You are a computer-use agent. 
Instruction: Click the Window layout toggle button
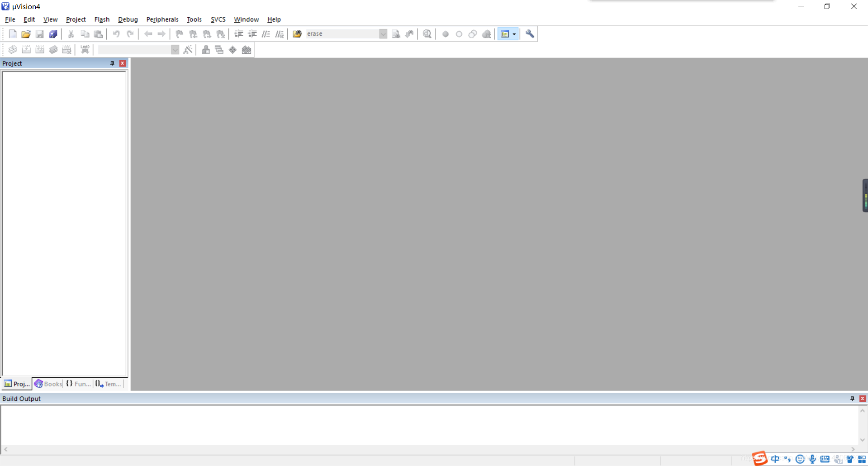505,34
